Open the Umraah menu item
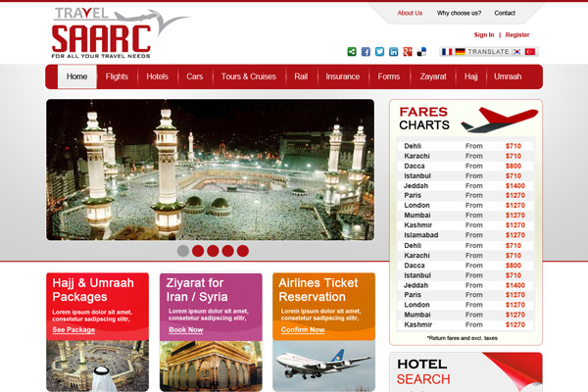588x392 pixels. coord(508,76)
